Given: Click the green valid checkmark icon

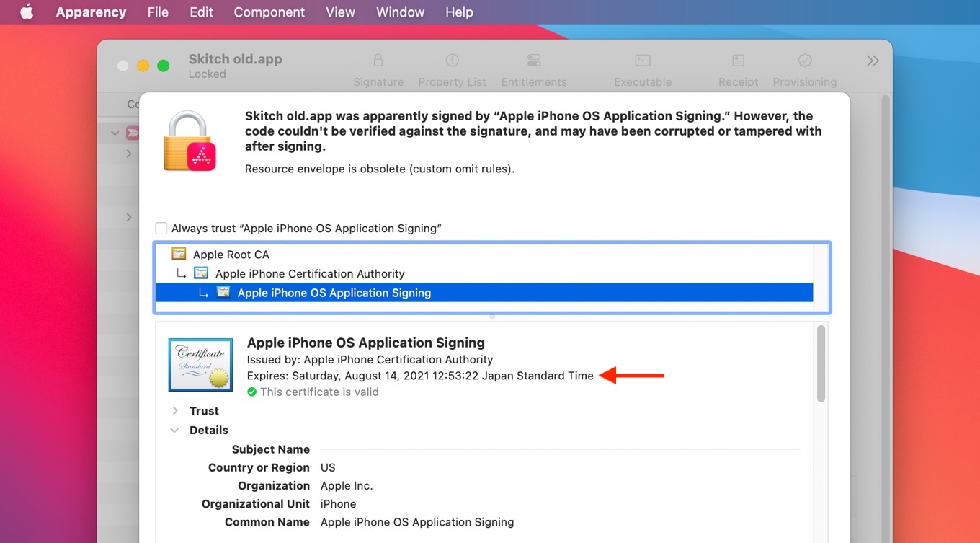Looking at the screenshot, I should (x=251, y=392).
